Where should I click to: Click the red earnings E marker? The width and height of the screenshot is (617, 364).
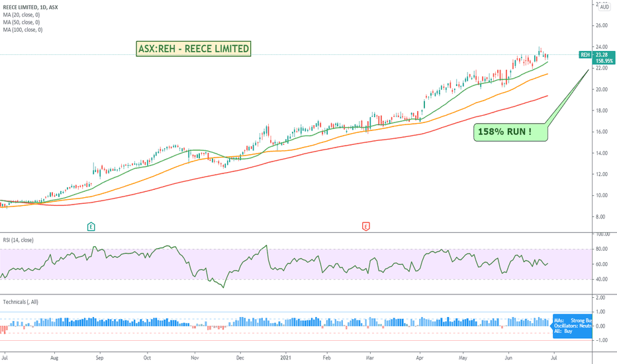click(366, 226)
